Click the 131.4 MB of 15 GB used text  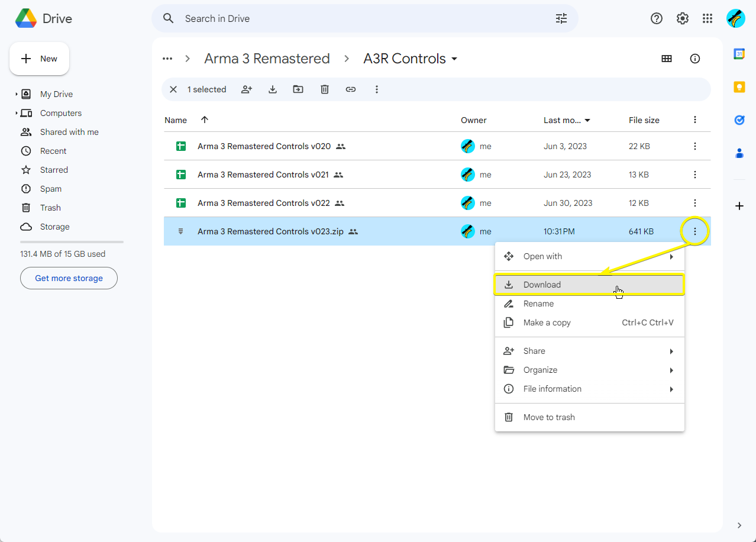(x=63, y=254)
